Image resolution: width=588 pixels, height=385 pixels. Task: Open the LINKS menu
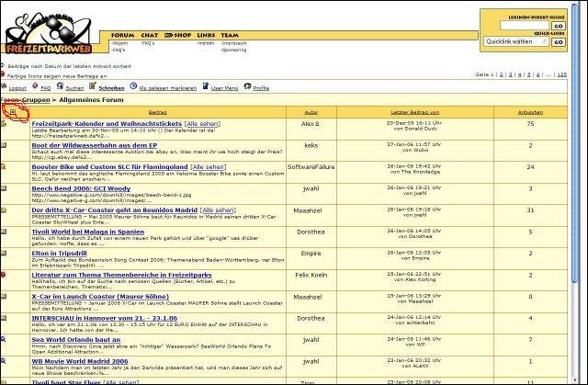[x=206, y=35]
